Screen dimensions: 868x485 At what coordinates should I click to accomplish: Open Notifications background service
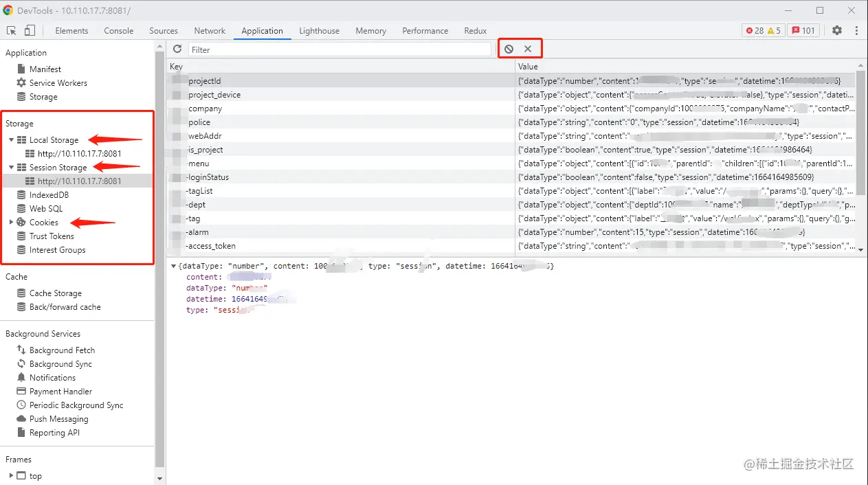tap(52, 378)
